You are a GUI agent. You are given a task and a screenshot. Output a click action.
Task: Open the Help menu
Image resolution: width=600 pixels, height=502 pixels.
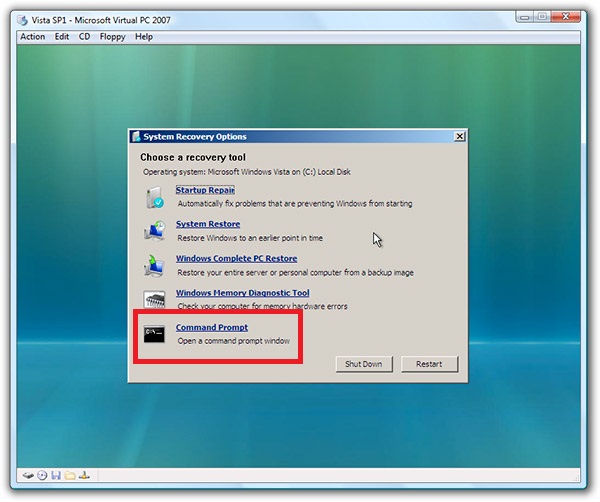[144, 37]
